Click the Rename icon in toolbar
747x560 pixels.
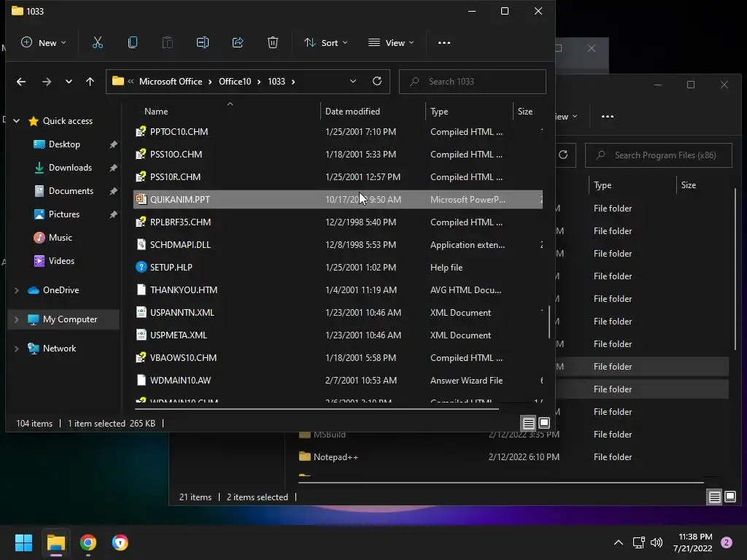point(203,43)
